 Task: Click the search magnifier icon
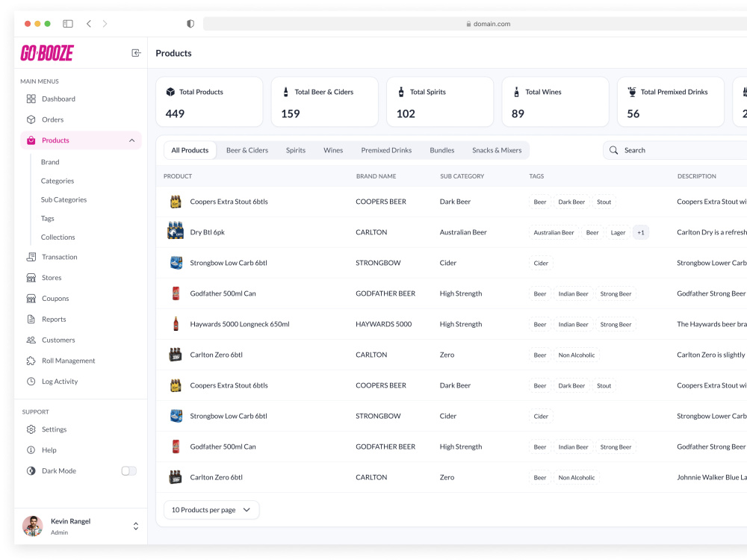613,150
